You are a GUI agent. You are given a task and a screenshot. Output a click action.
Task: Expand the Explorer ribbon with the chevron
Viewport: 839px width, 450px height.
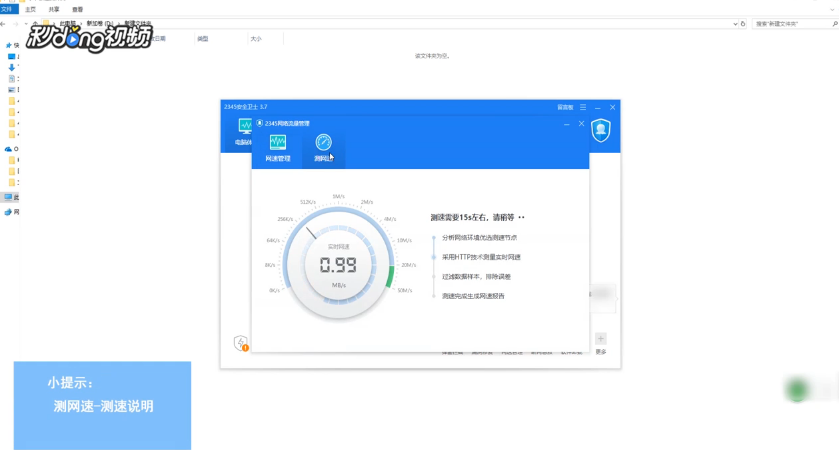tap(832, 10)
